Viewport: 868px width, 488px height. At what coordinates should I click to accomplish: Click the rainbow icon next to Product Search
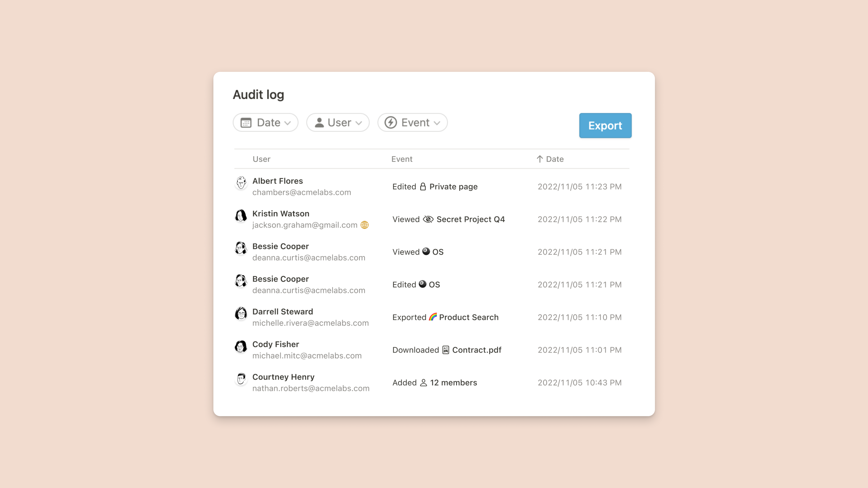[431, 316]
